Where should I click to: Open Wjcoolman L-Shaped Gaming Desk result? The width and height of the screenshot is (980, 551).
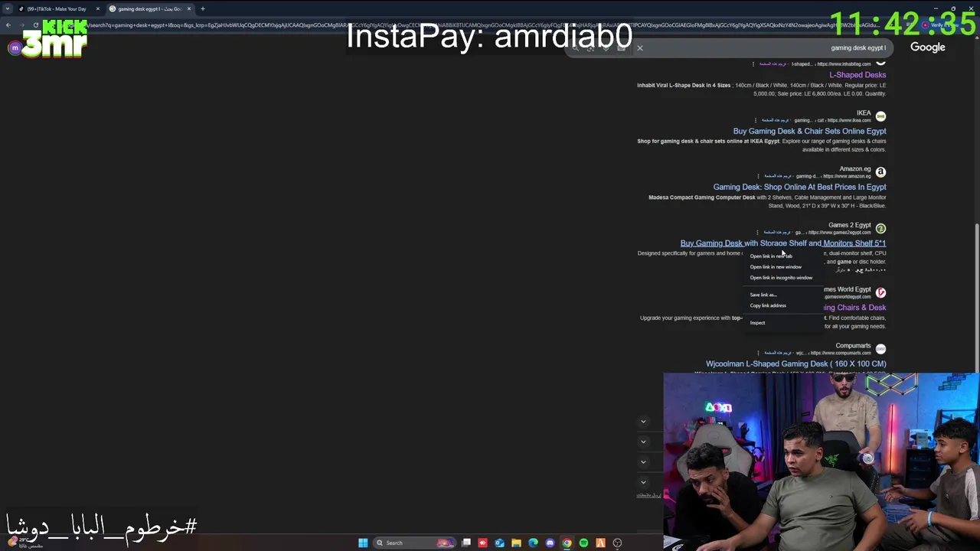795,364
